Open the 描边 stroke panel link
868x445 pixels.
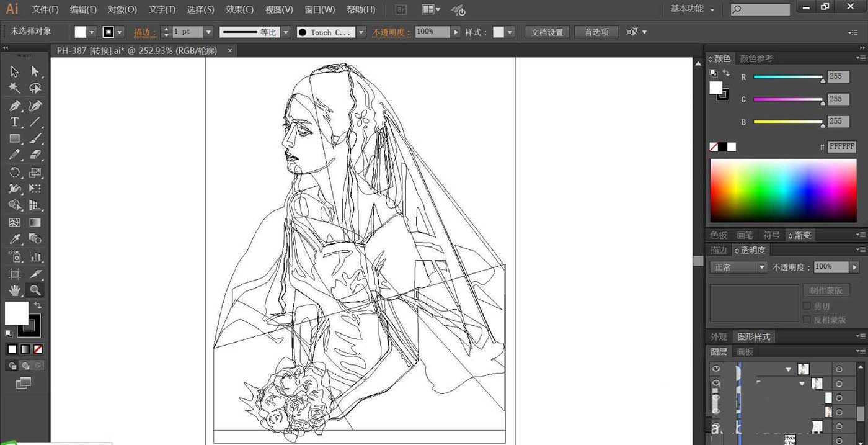(145, 32)
